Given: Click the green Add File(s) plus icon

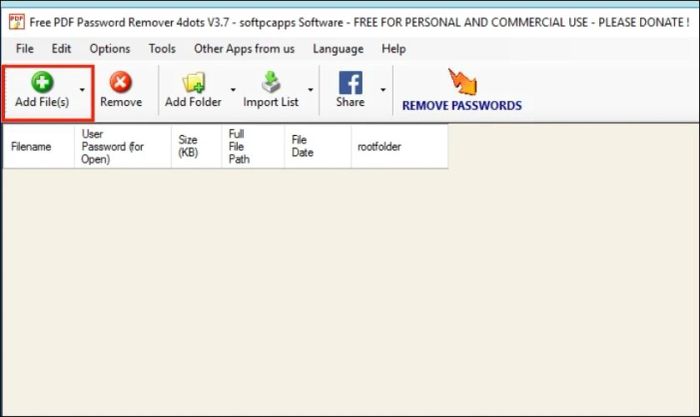Looking at the screenshot, I should 42,82.
